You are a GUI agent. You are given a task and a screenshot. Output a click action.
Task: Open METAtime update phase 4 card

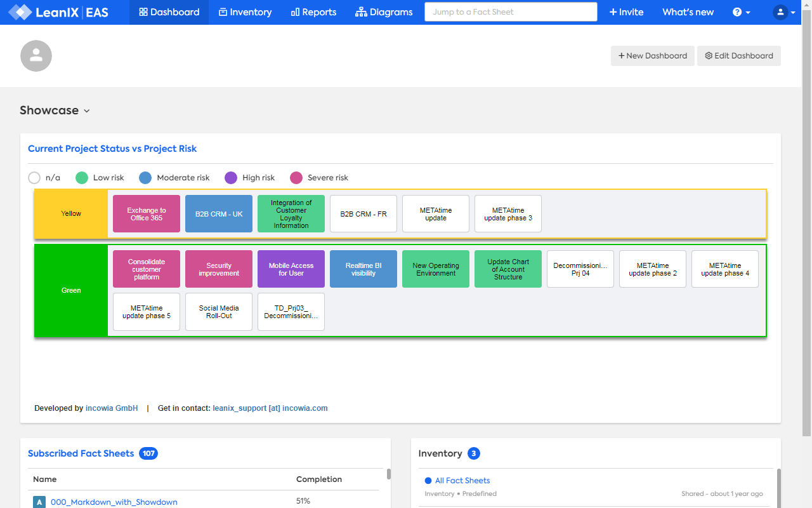pyautogui.click(x=725, y=269)
